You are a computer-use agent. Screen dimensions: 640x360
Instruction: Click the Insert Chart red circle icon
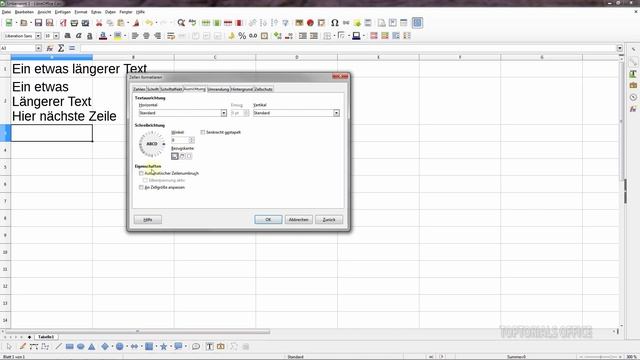[310, 23]
